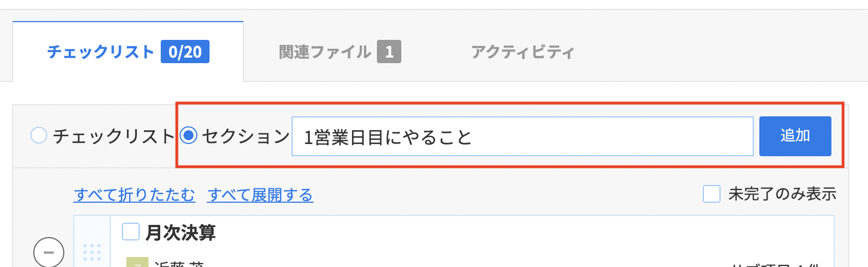868x267 pixels.
Task: Click the セクション radio label text
Action: pyautogui.click(x=246, y=136)
